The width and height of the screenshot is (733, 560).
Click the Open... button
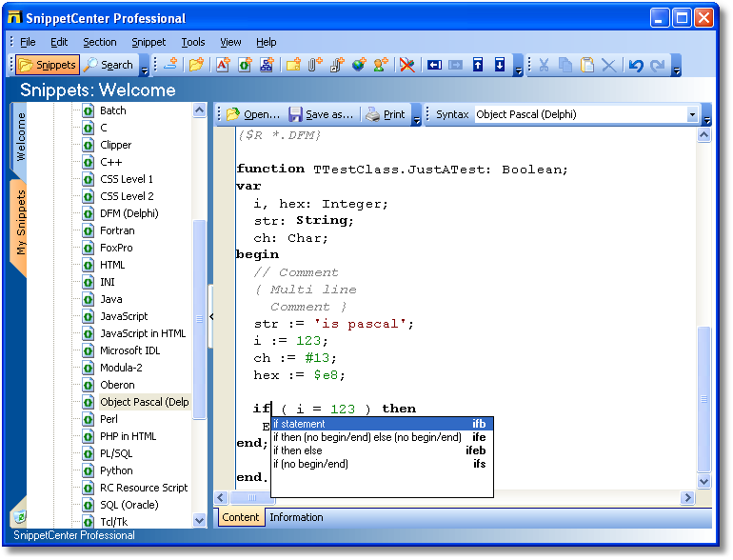point(253,114)
